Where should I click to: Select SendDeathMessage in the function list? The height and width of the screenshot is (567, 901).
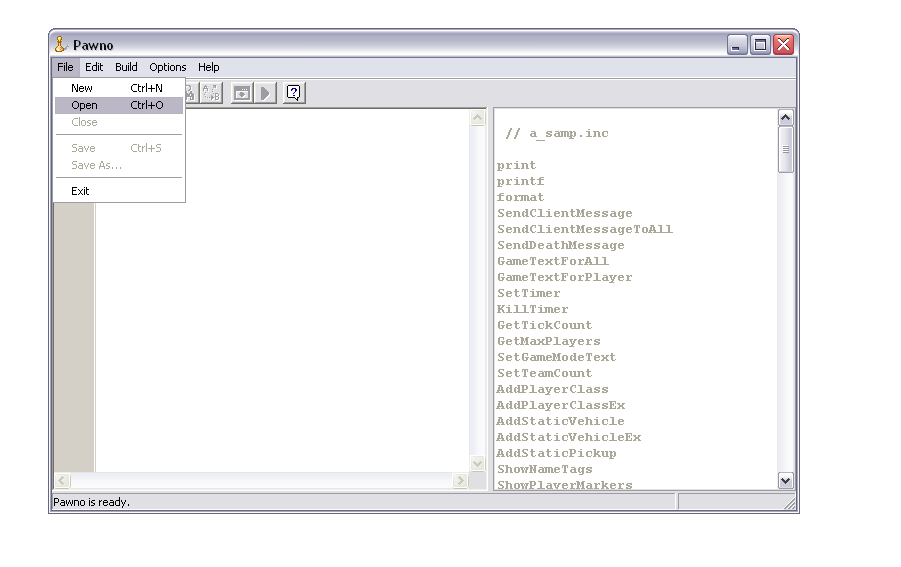tap(560, 246)
